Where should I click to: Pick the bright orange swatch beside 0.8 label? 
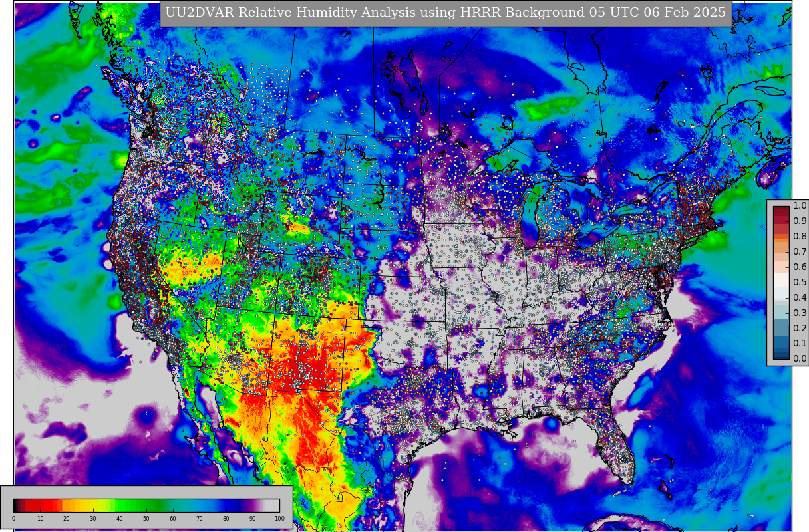[x=781, y=235]
